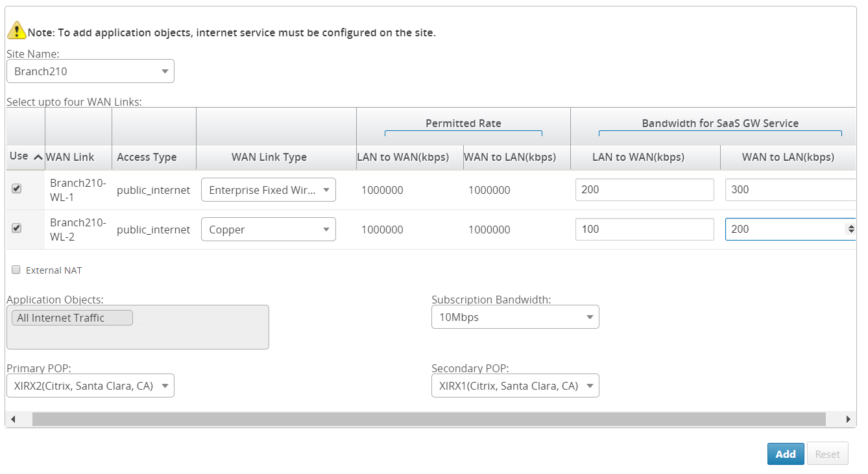Click the WAN Link column header
The height and width of the screenshot is (474, 868).
(x=70, y=157)
